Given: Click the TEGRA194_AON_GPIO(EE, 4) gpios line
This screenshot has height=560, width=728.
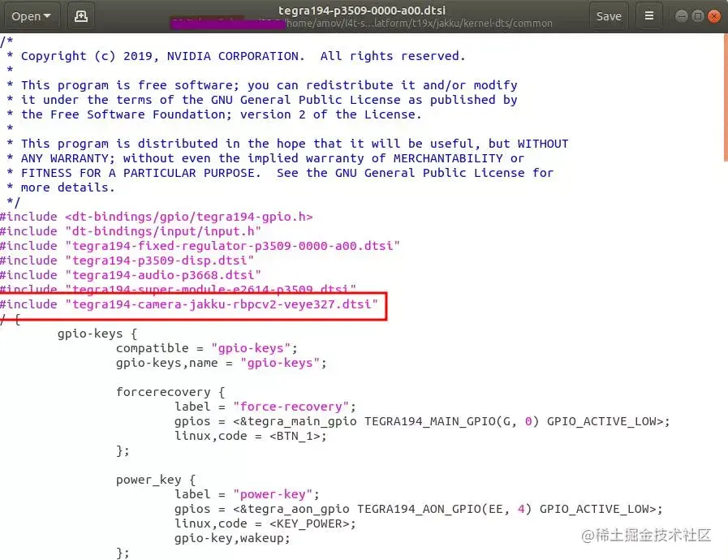Looking at the screenshot, I should (x=418, y=509).
